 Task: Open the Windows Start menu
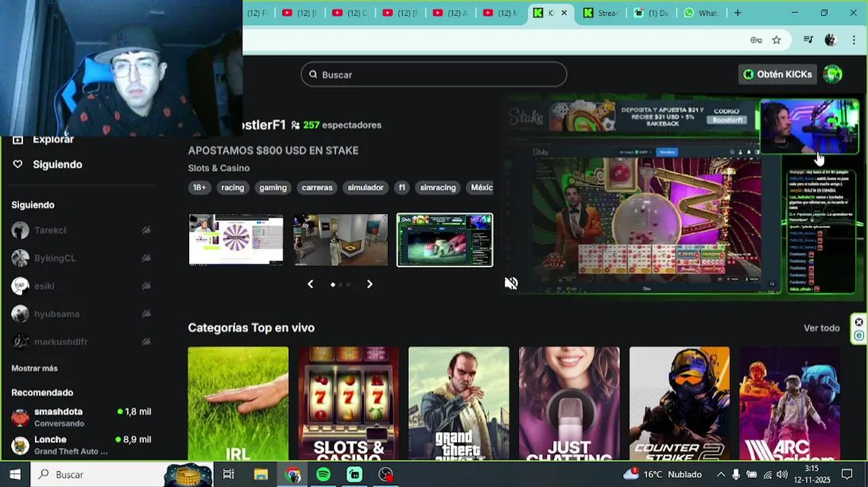(15, 474)
